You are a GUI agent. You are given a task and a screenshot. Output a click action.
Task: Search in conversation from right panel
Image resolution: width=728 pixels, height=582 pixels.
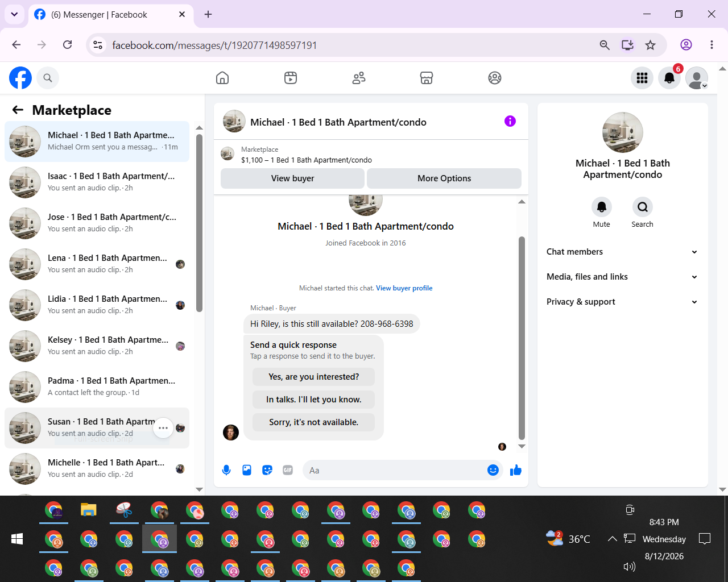pyautogui.click(x=642, y=207)
